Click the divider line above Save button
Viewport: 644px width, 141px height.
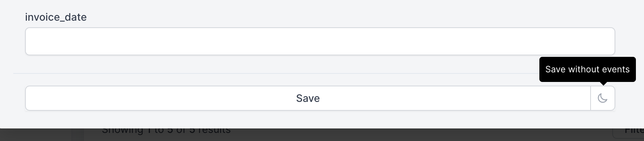276,73
